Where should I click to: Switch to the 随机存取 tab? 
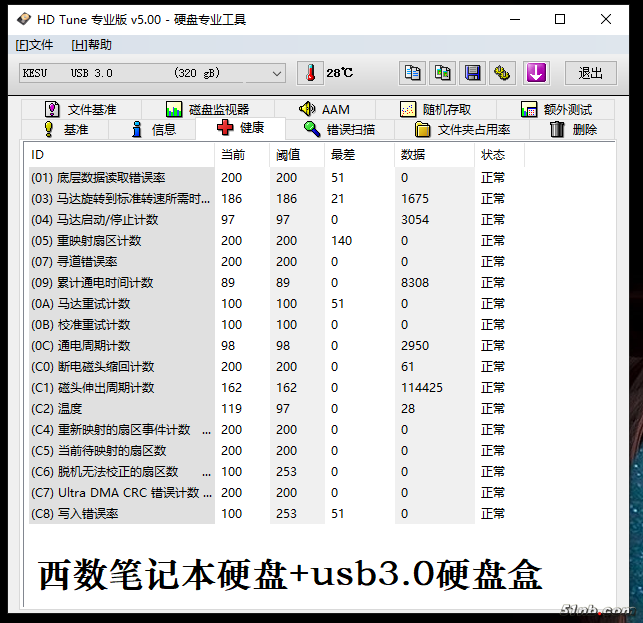coord(436,110)
